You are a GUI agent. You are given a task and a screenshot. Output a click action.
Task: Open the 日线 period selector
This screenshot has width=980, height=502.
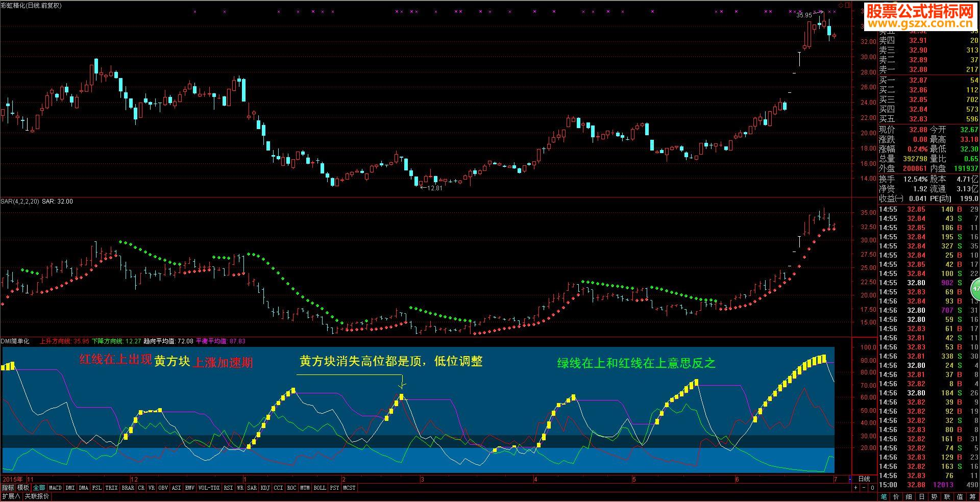(864, 479)
